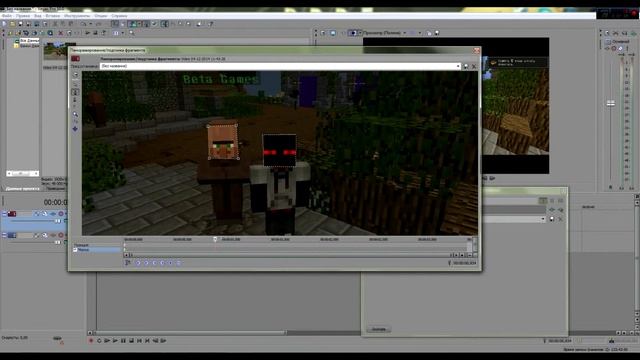The image size is (640, 360).
Task: Select the video clip thumbnail in project media
Action: point(55,51)
